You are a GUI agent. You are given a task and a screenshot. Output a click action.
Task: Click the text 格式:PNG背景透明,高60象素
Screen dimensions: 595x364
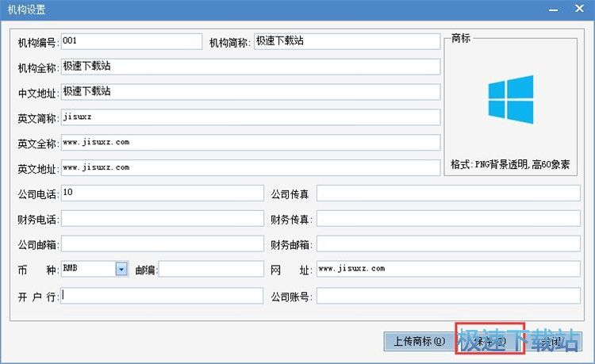tap(510, 164)
